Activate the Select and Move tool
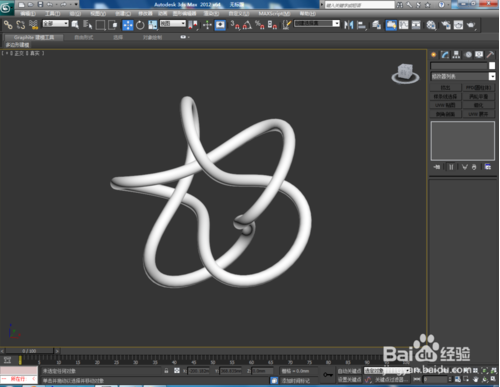Image resolution: width=500 pixels, height=387 pixels. pyautogui.click(x=128, y=25)
